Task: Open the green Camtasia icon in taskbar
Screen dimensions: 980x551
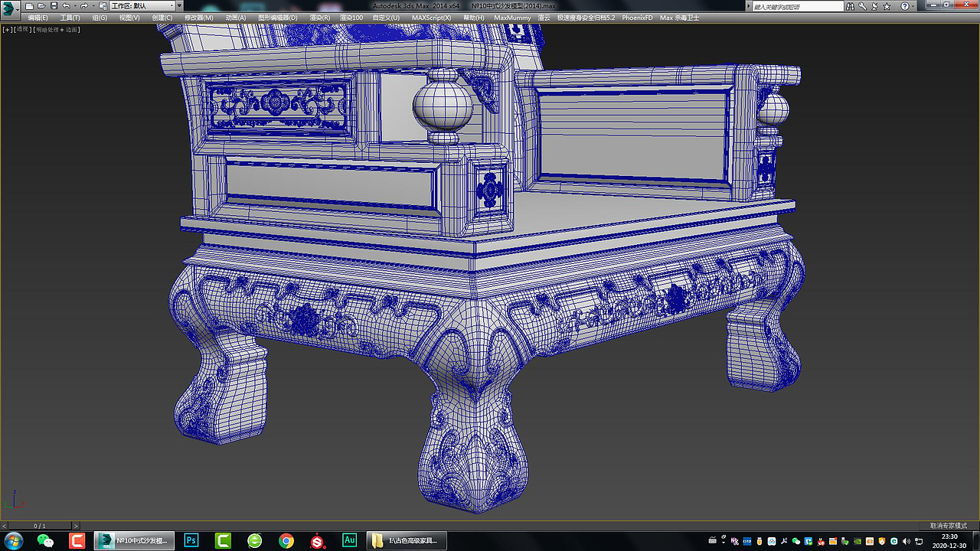Action: click(223, 541)
